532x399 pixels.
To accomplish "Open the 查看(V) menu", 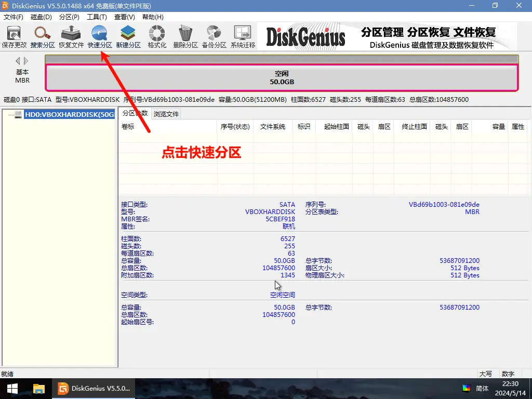I will 125,17.
